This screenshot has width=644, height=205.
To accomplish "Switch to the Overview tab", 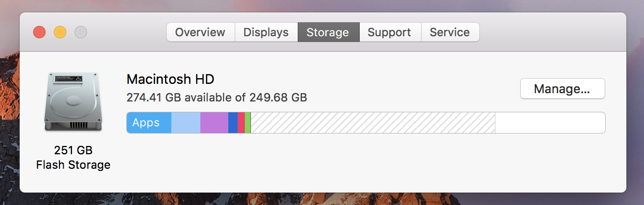I will click(200, 32).
